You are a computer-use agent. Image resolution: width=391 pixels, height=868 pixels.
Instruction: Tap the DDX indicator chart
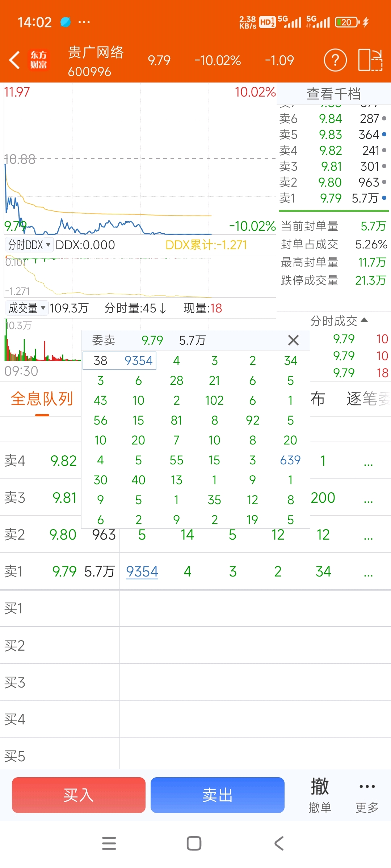pos(140,276)
